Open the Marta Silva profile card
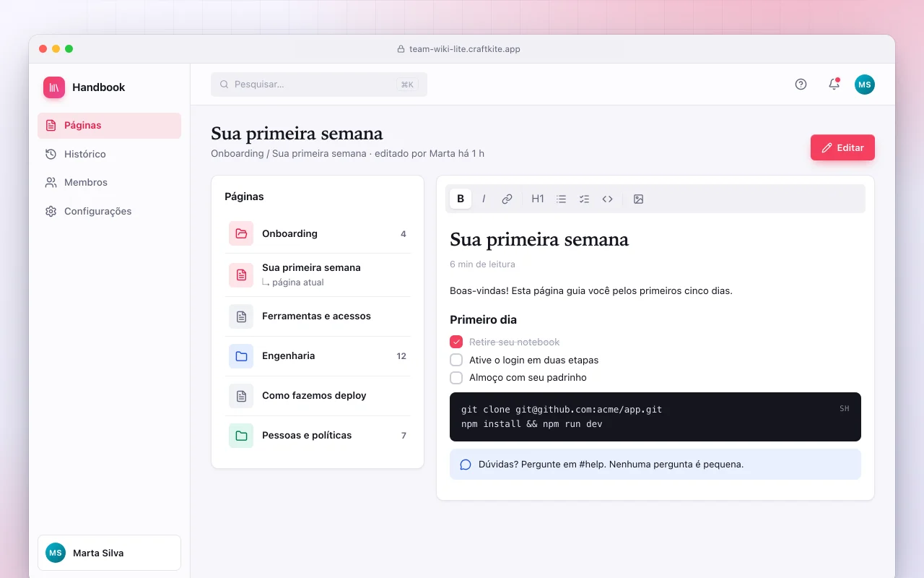 [109, 553]
